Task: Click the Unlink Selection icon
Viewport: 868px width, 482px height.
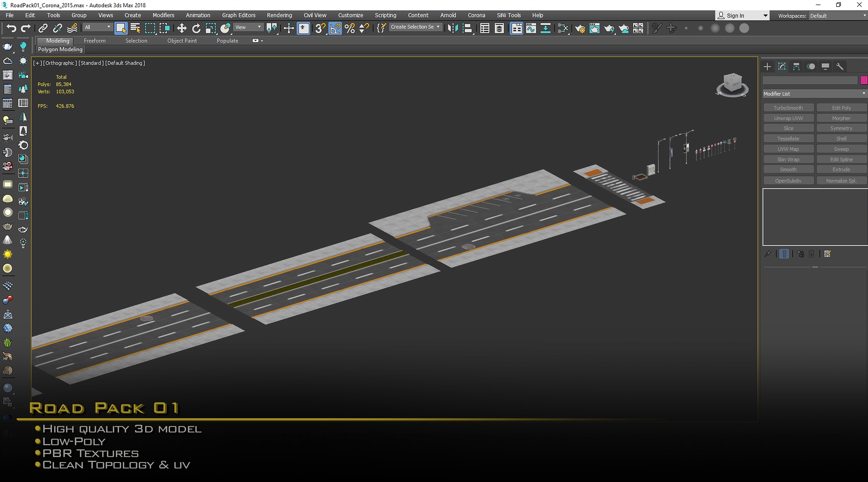Action: [x=57, y=28]
